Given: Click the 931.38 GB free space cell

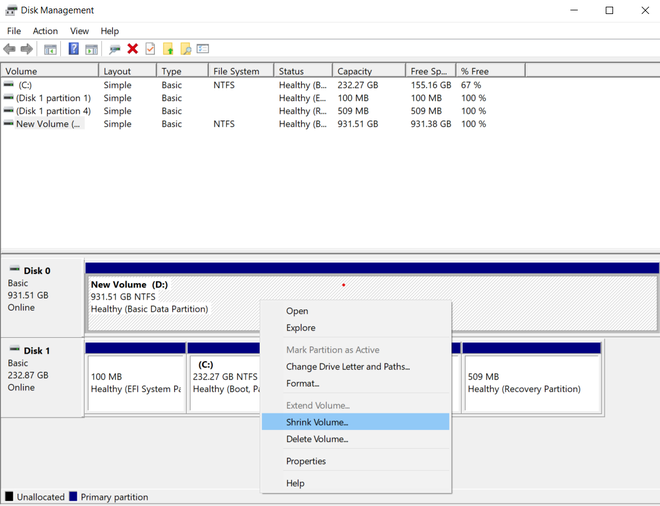Looking at the screenshot, I should pyautogui.click(x=431, y=124).
